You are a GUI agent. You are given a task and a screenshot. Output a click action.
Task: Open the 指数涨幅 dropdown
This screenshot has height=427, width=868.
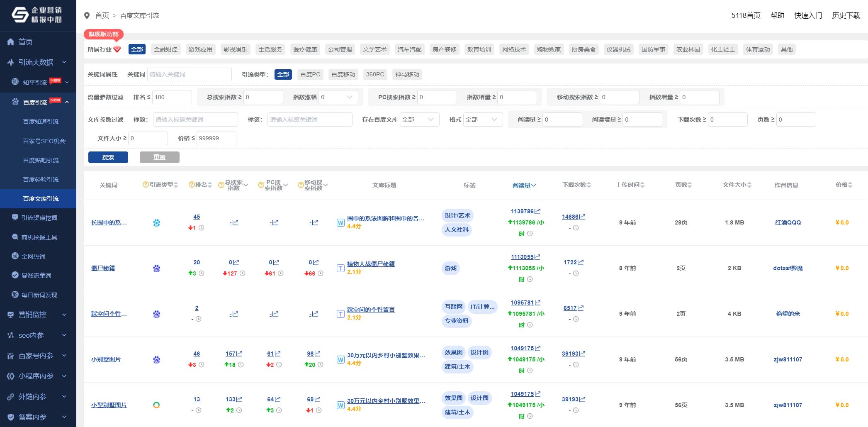coord(338,97)
